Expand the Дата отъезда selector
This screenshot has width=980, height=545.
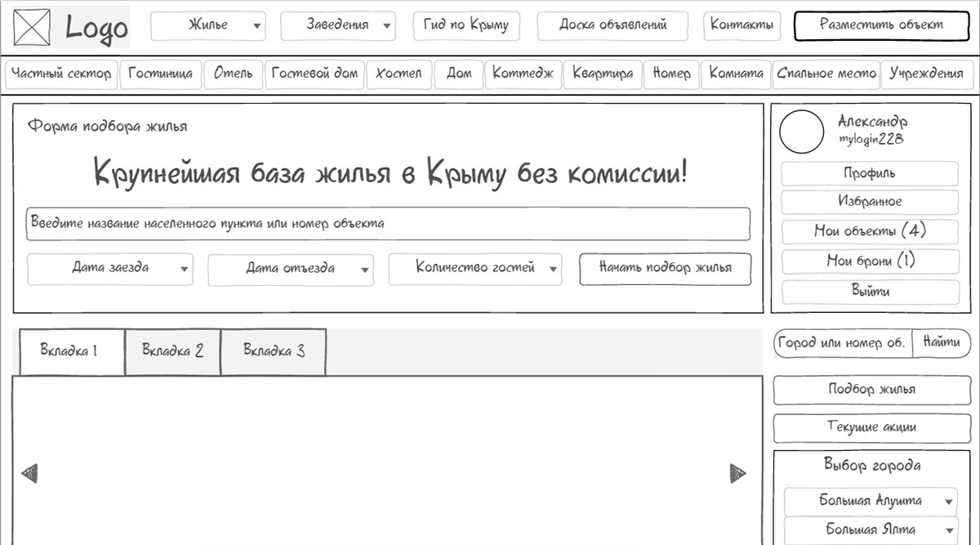tap(291, 270)
